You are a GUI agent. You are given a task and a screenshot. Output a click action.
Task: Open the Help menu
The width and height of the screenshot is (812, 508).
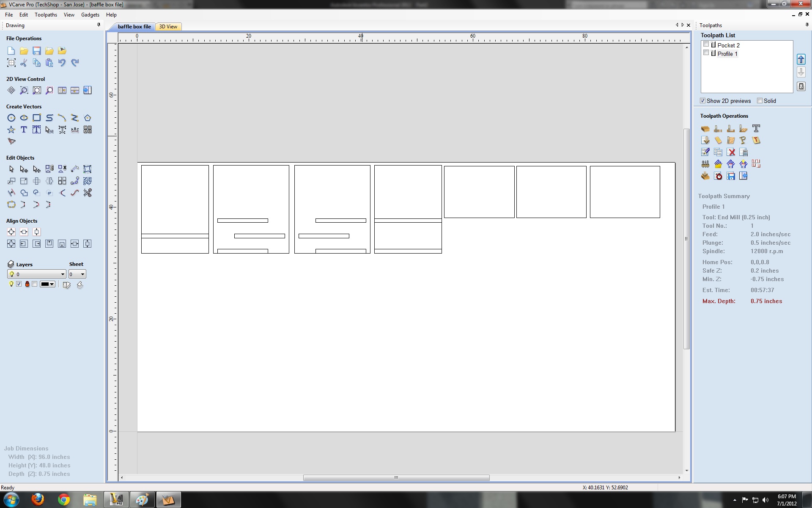coord(111,15)
